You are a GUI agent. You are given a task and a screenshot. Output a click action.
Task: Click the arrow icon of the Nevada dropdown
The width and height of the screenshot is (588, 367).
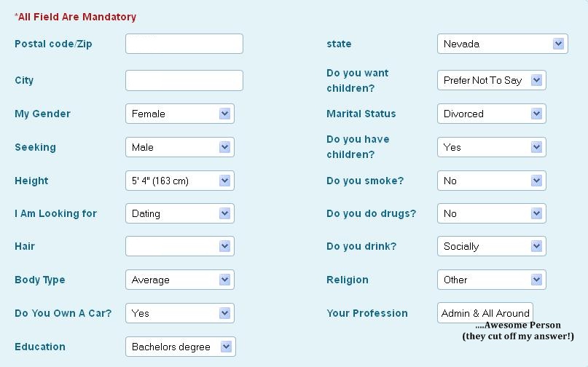[x=558, y=44]
